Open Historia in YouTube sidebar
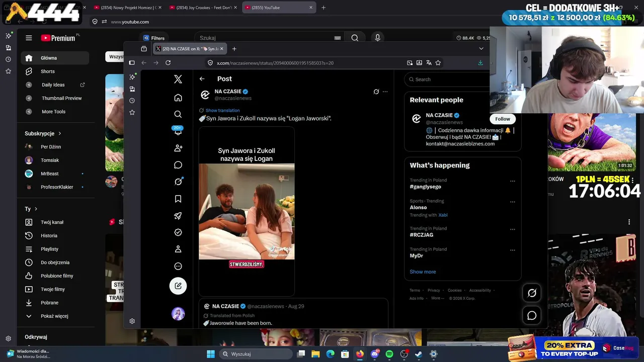This screenshot has height=362, width=644. pyautogui.click(x=55, y=236)
